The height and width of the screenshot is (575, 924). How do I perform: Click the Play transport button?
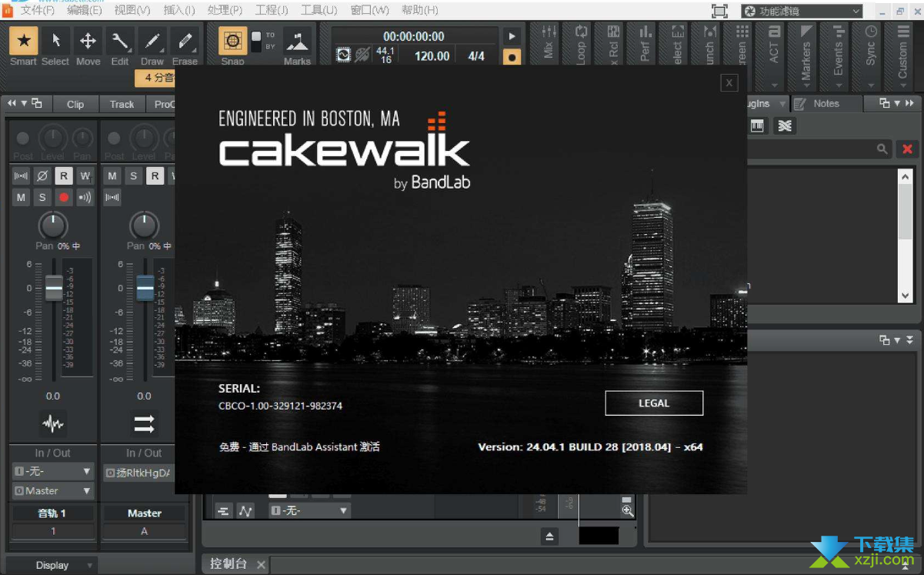pyautogui.click(x=511, y=36)
